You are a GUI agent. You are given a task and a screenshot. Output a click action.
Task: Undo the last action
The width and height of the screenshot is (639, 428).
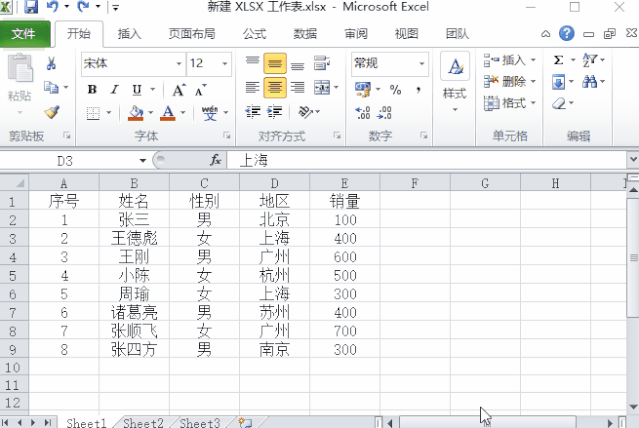[53, 7]
